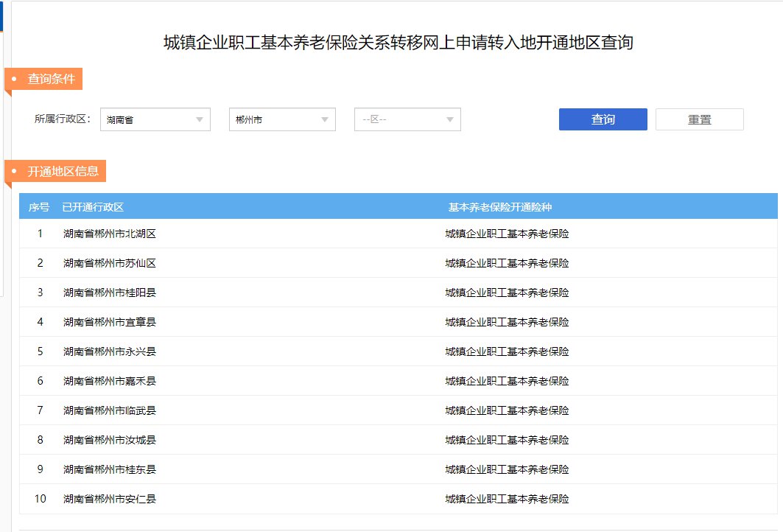
Task: Select the 开通地区信息 section tag
Action: point(62,172)
